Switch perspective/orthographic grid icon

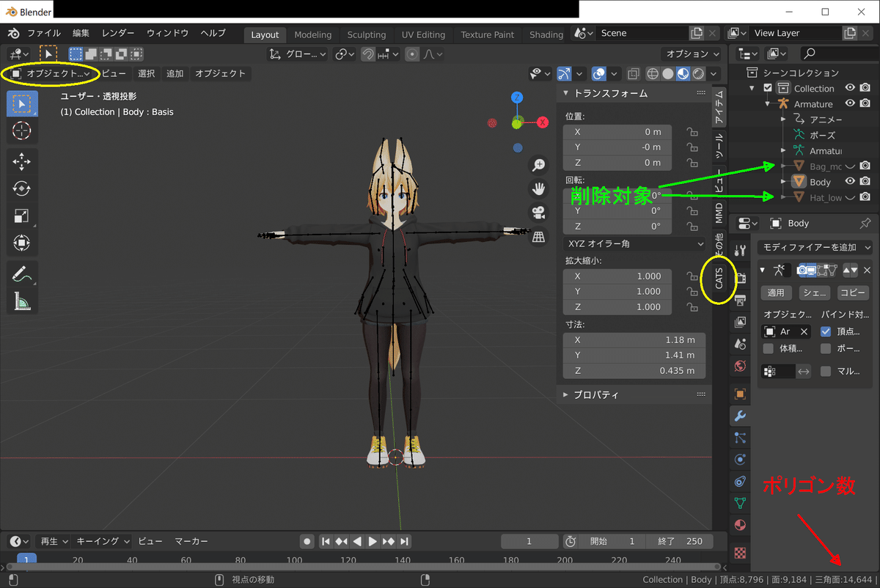coord(539,236)
